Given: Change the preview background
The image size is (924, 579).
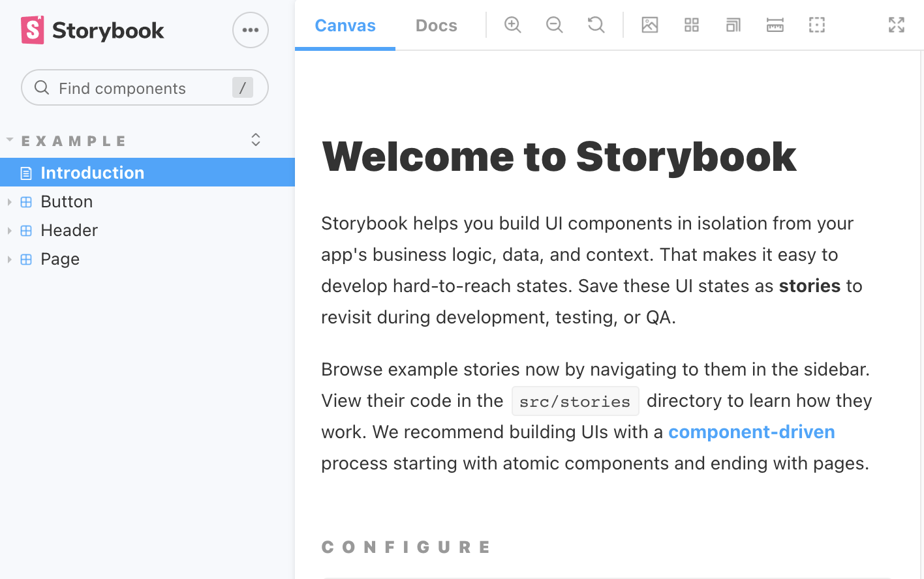Looking at the screenshot, I should 650,25.
